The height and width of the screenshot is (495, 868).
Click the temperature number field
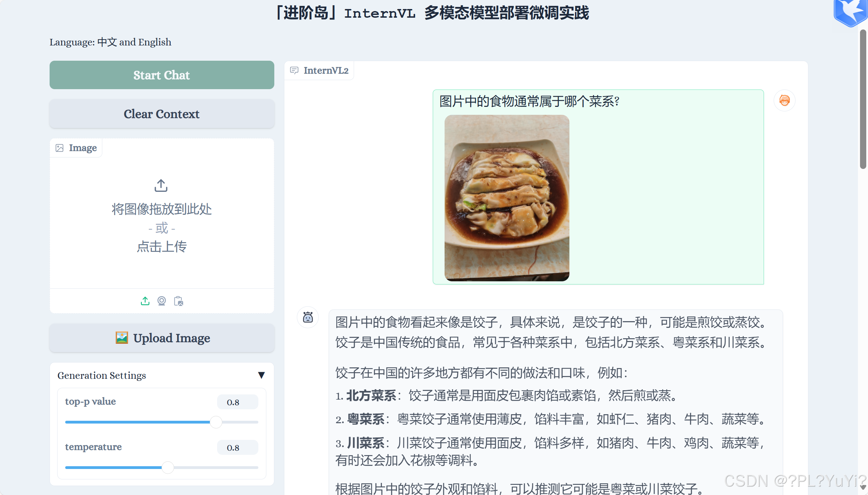pos(237,447)
